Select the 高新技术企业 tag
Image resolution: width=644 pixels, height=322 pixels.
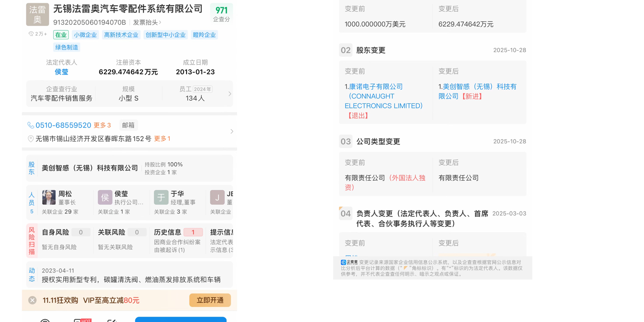(x=121, y=35)
